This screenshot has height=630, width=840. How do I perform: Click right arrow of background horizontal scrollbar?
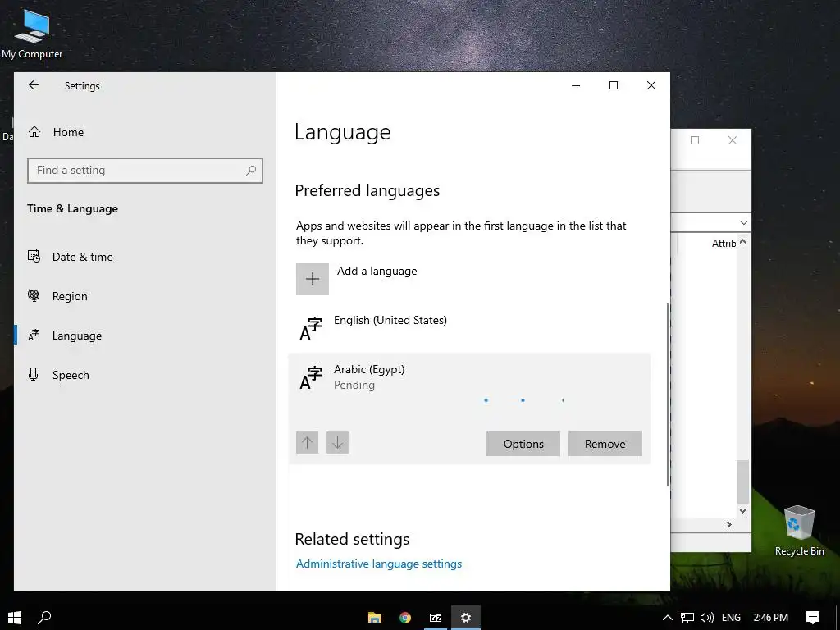(729, 524)
